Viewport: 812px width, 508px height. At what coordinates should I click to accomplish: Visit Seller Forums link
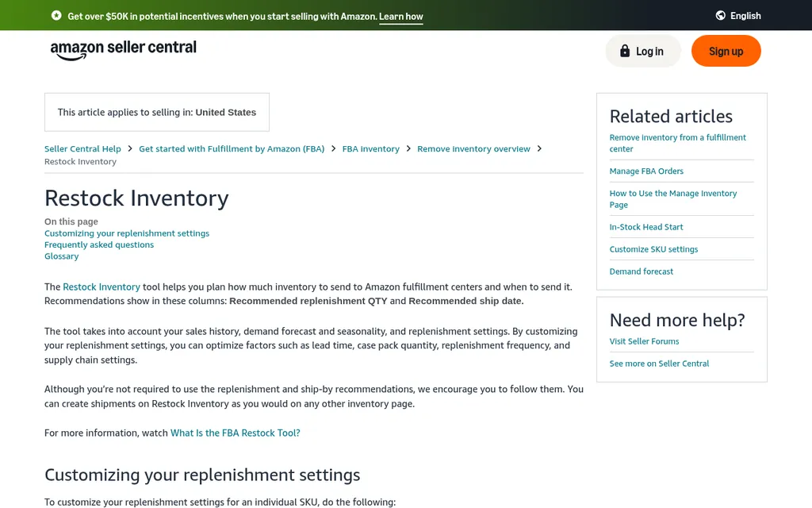pyautogui.click(x=644, y=341)
